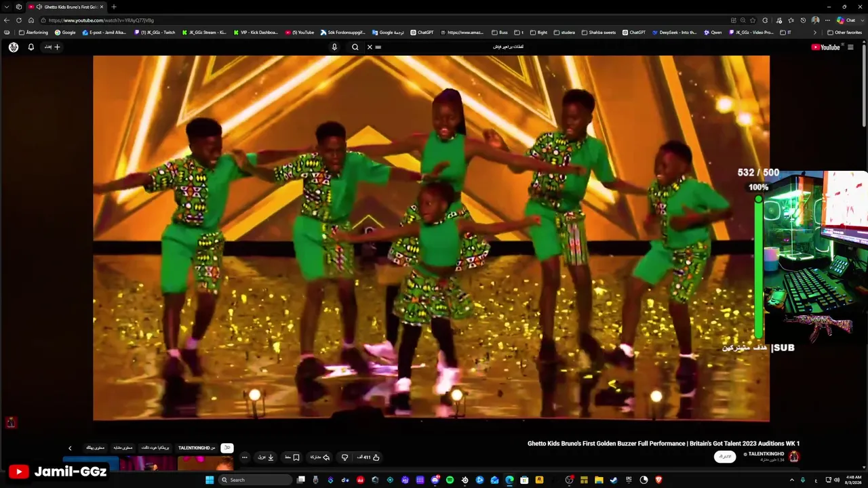Open the browser home page
This screenshot has height=488, width=868.
pyautogui.click(x=31, y=20)
